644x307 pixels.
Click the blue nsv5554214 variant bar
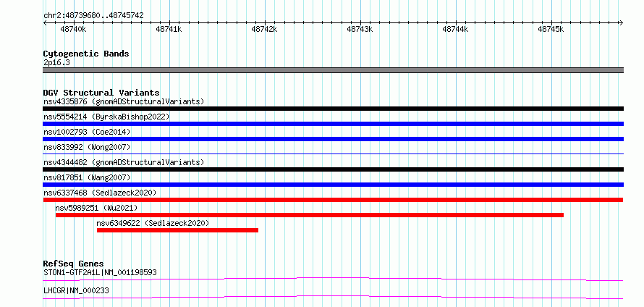pyautogui.click(x=333, y=124)
